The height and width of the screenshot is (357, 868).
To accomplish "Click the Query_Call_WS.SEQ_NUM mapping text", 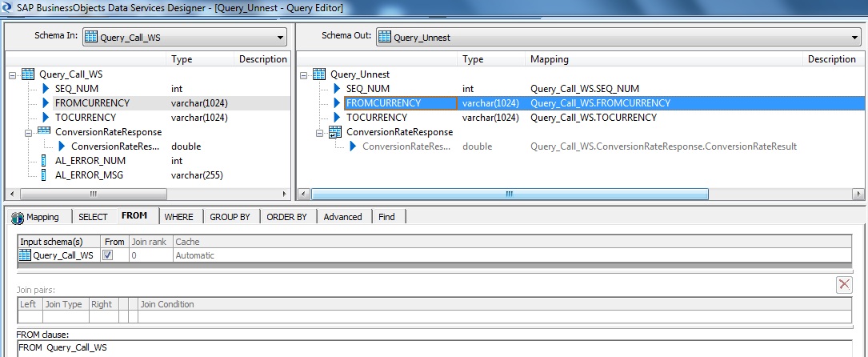I will tap(585, 89).
